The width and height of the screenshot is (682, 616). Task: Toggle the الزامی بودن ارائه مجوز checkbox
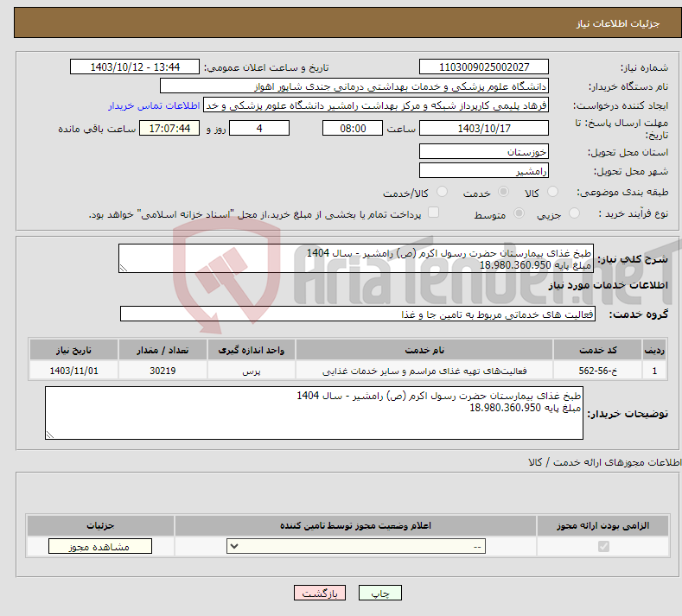603,546
